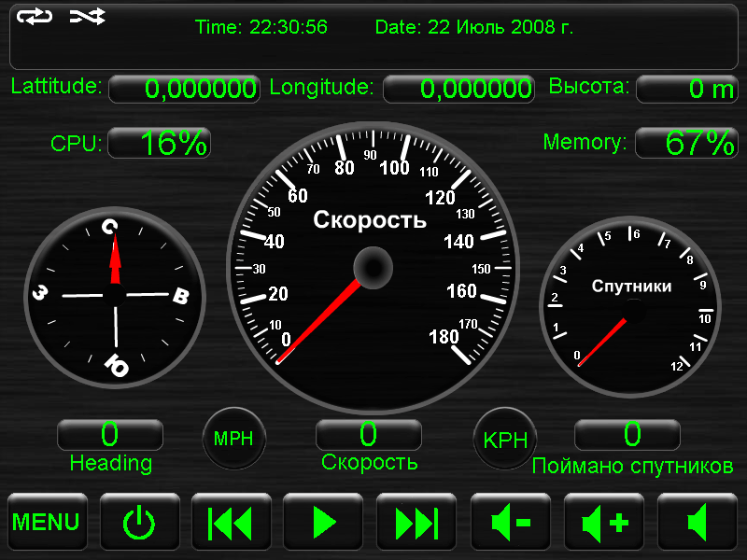The height and width of the screenshot is (560, 747).
Task: Toggle the repeat icon at top left
Action: [35, 17]
